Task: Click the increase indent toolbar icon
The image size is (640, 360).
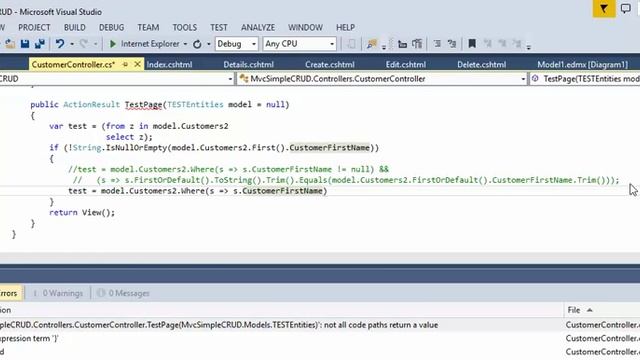Action: tap(417, 44)
